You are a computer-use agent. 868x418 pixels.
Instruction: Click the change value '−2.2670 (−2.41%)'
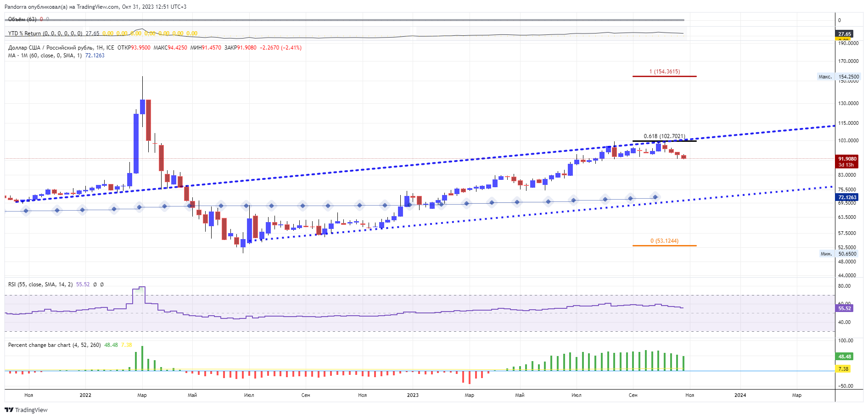tap(280, 48)
